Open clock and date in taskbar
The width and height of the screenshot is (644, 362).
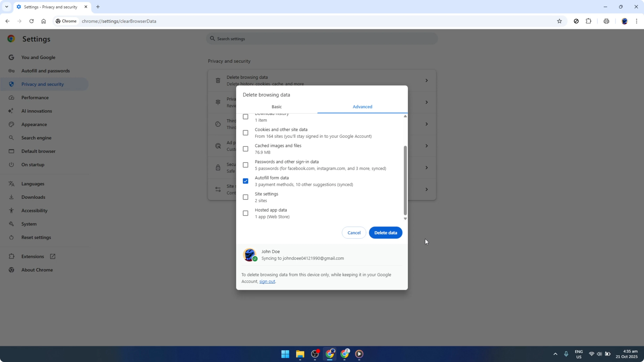626,354
